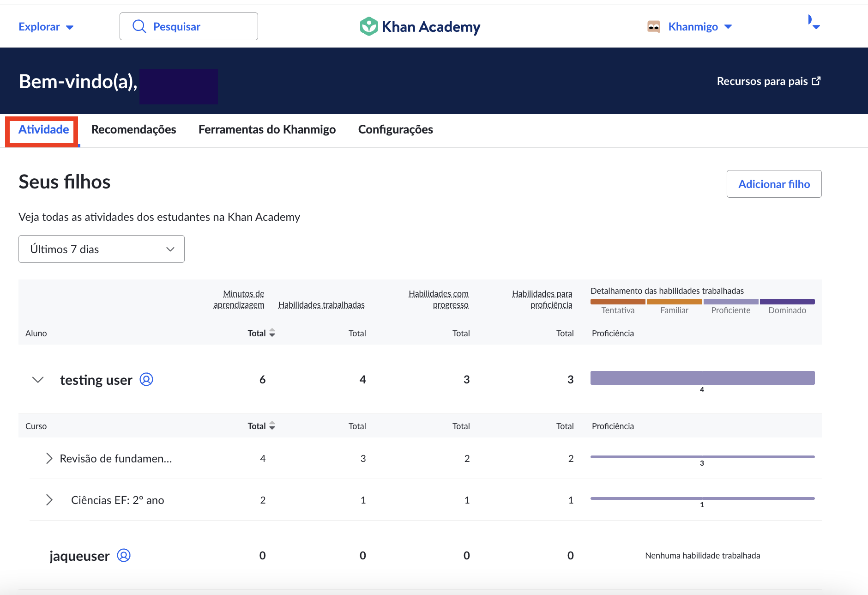Click the Ciências EF: 2° ano proficiency bar
868x595 pixels.
(x=703, y=498)
